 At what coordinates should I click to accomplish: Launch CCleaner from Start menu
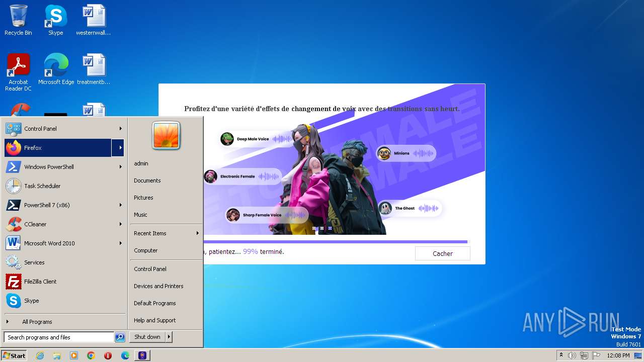pos(58,224)
